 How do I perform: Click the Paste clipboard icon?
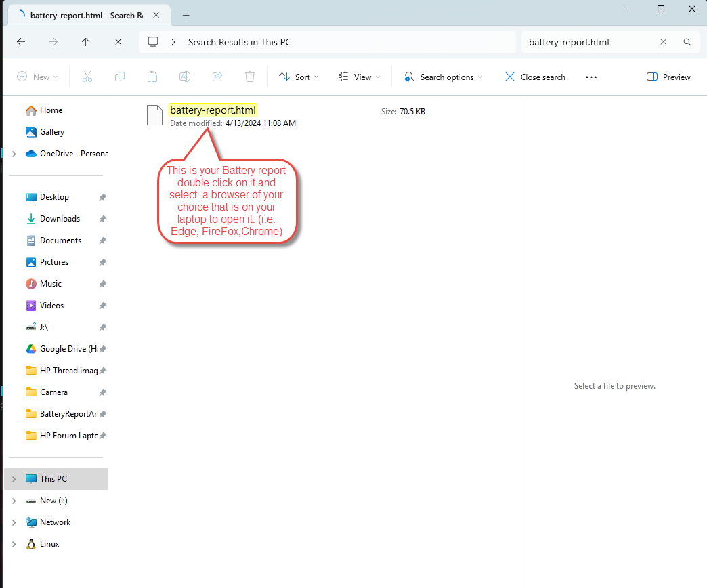click(152, 77)
